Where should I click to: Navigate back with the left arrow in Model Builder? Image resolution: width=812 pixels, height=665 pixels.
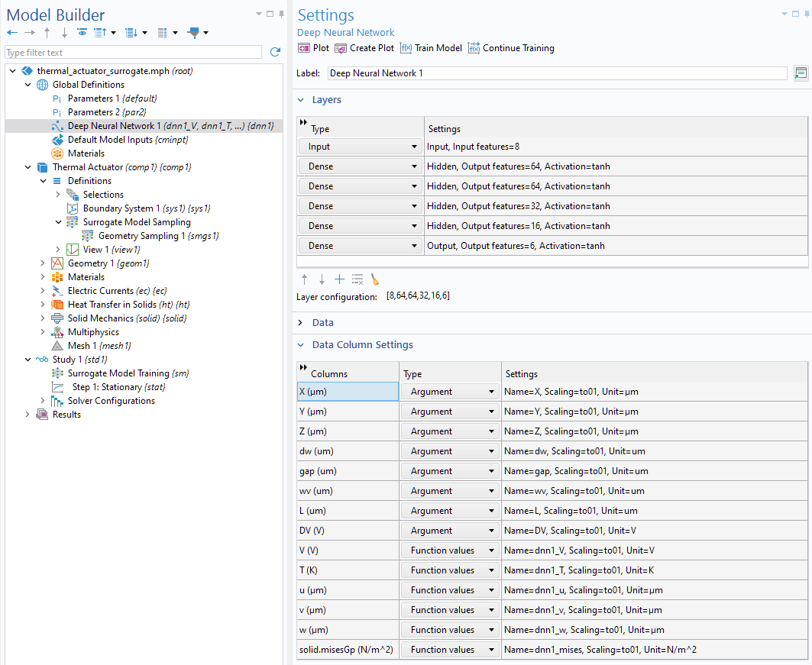tap(11, 33)
